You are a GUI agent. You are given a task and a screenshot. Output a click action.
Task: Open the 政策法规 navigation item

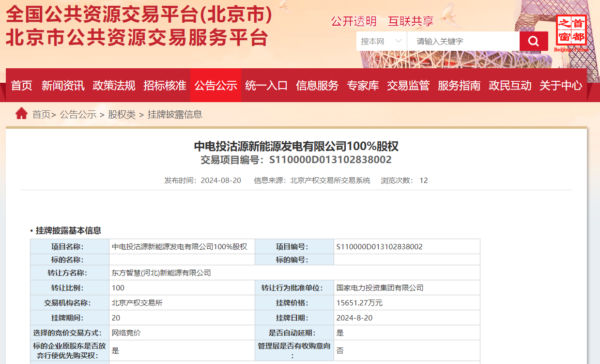click(x=114, y=85)
